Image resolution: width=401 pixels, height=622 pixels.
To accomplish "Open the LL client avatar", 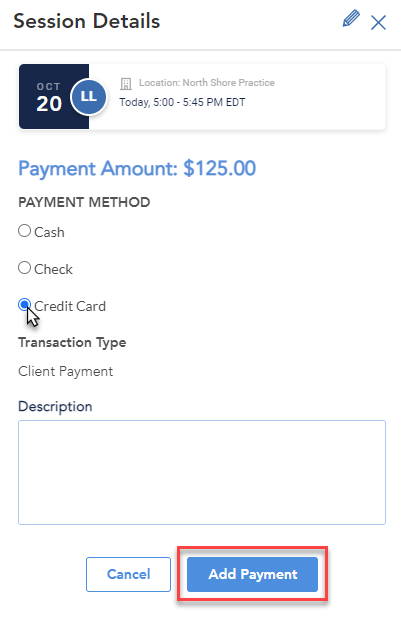I will point(88,97).
